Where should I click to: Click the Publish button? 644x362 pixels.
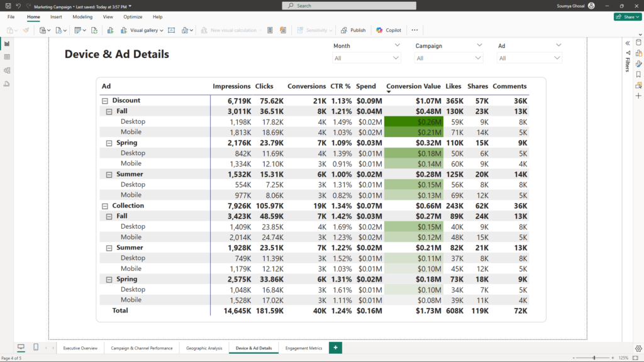353,30
